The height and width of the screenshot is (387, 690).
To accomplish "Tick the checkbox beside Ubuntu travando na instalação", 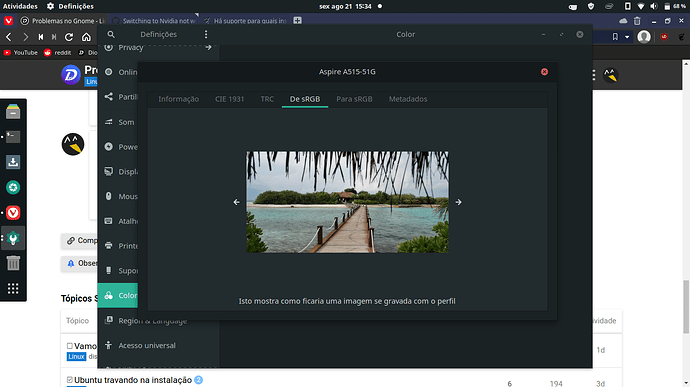I will click(x=70, y=380).
